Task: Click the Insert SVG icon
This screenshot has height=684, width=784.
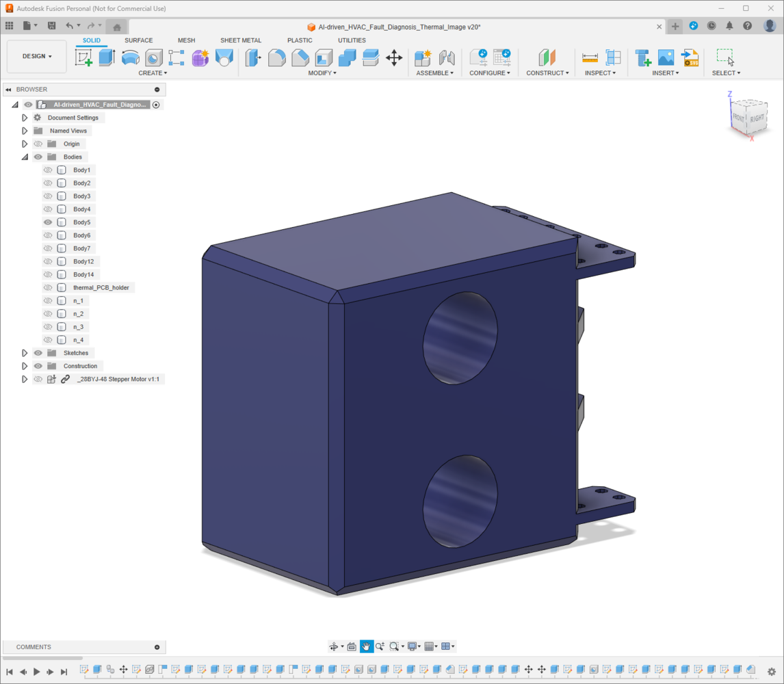Action: 690,58
